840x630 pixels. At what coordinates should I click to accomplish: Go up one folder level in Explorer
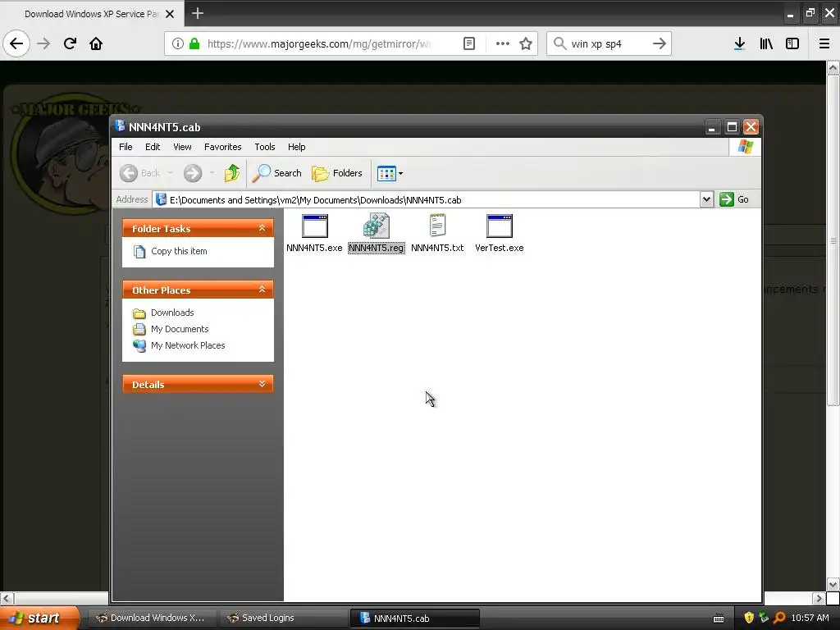(x=232, y=173)
